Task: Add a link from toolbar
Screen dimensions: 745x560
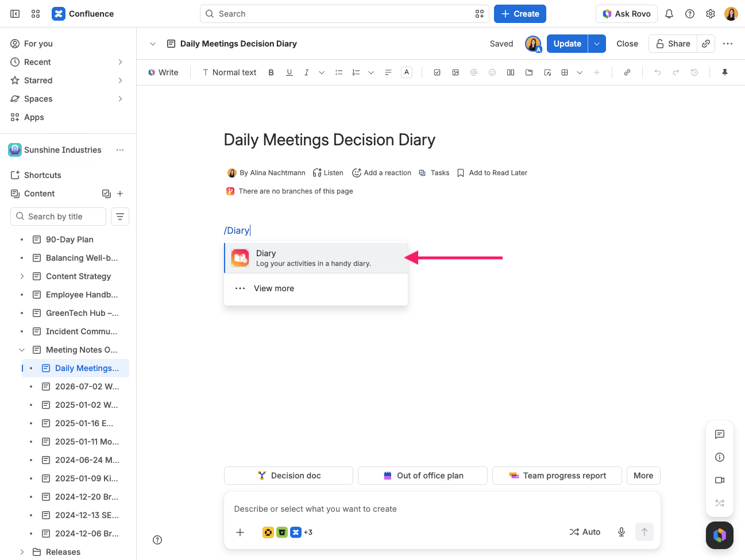Action: (627, 72)
